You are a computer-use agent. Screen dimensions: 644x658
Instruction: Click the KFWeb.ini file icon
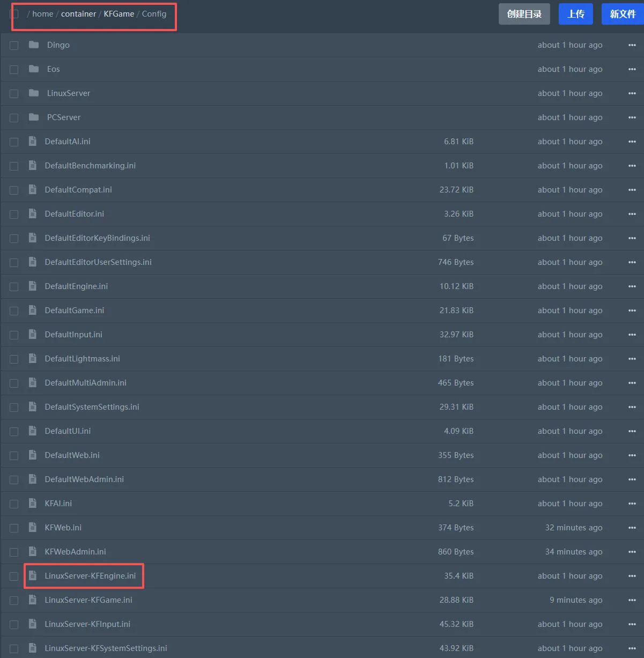click(33, 528)
